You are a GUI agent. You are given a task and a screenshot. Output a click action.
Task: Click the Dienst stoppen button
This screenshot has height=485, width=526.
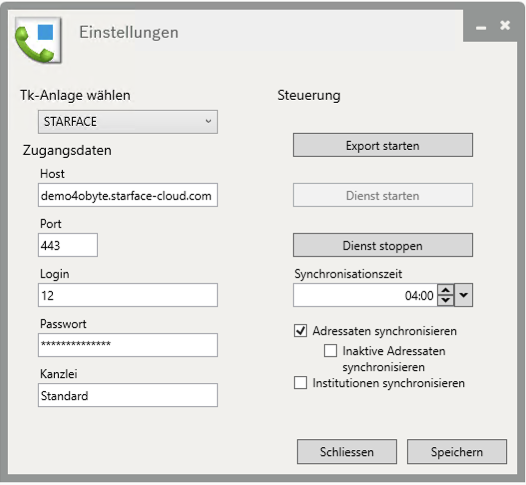coord(383,245)
